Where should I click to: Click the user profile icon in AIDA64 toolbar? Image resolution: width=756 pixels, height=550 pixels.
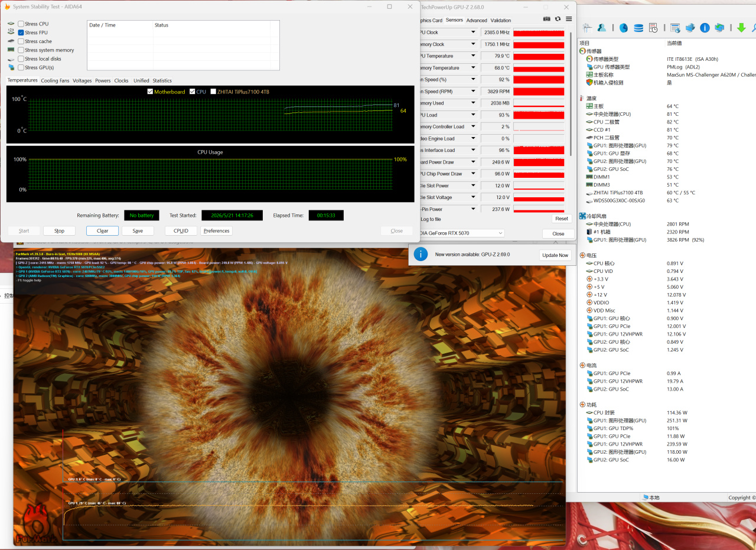click(x=601, y=28)
